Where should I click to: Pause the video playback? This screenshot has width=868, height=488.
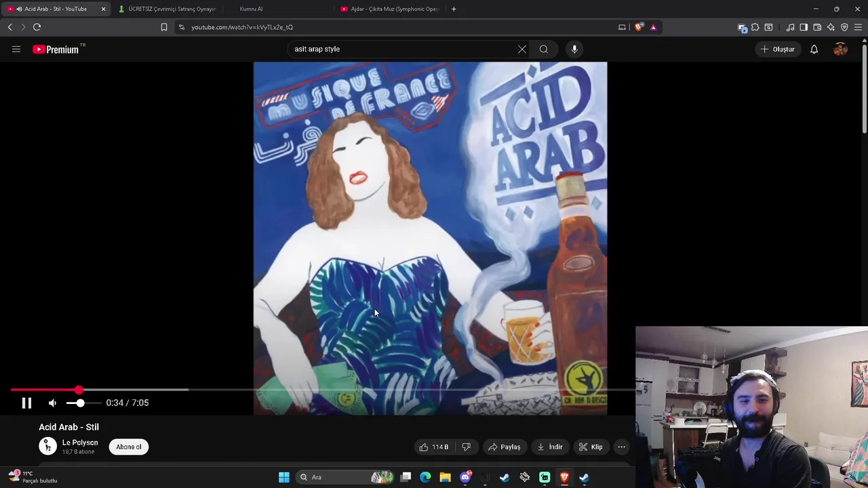point(26,403)
